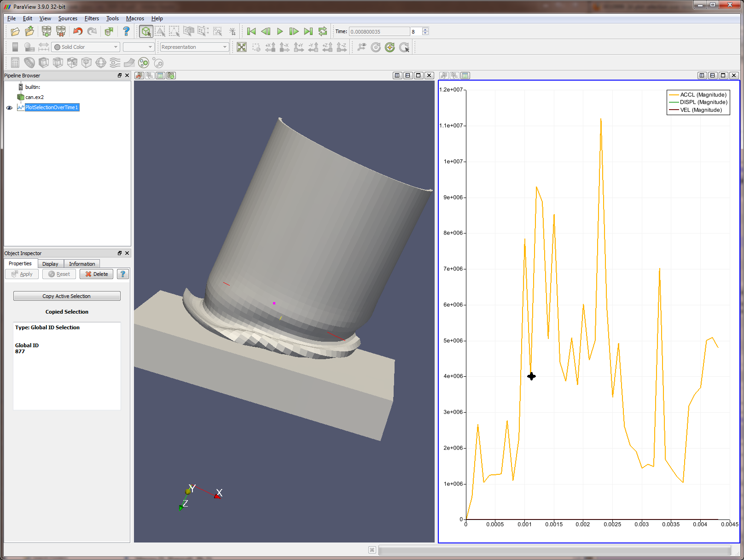Viewport: 744px width, 560px height.
Task: Open the Solid Color dropdown
Action: [x=86, y=47]
